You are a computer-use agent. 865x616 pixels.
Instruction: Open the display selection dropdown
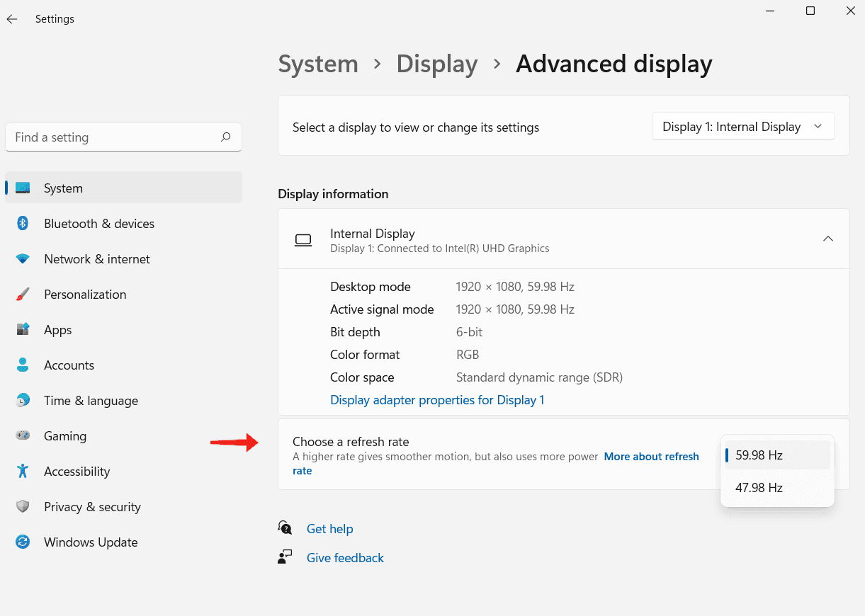(742, 127)
